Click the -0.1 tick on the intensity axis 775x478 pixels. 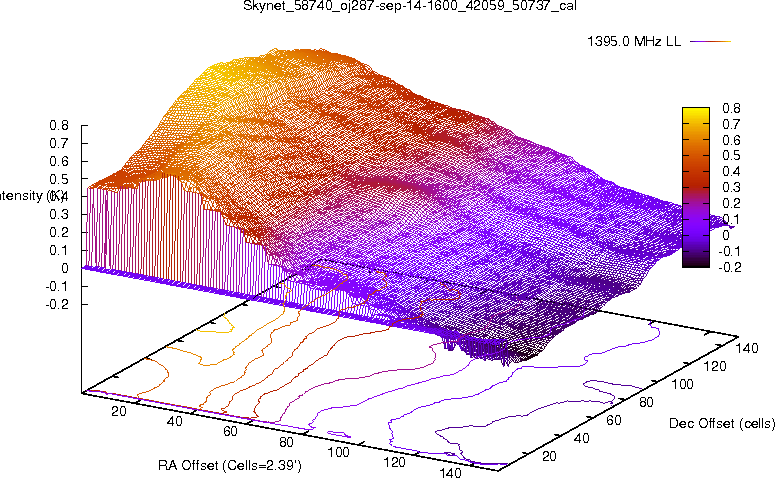(57, 286)
